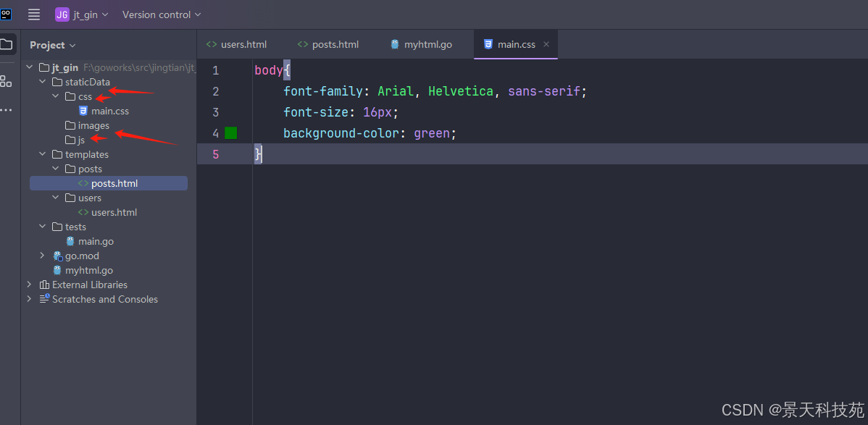
Task: Select the posts folder icon
Action: tap(70, 169)
